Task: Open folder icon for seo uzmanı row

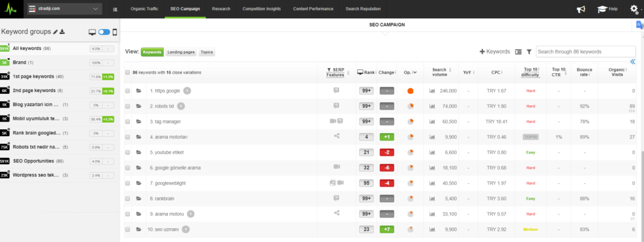Action: 139,229
